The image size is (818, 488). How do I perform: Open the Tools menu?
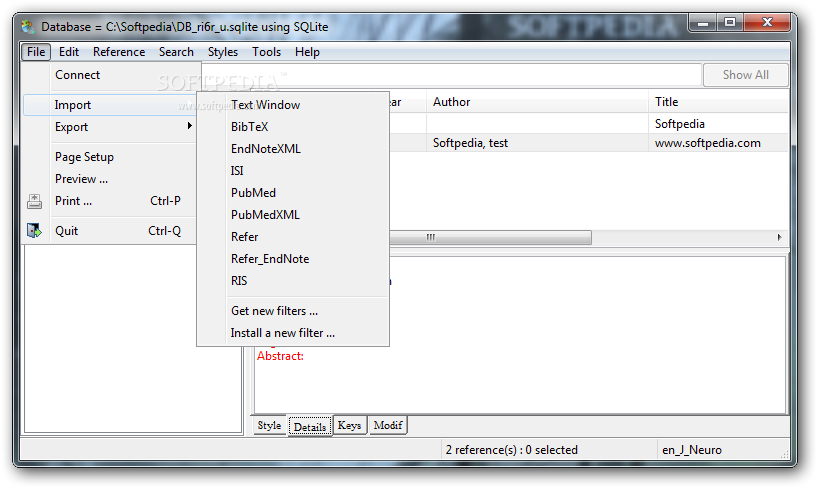click(x=267, y=52)
